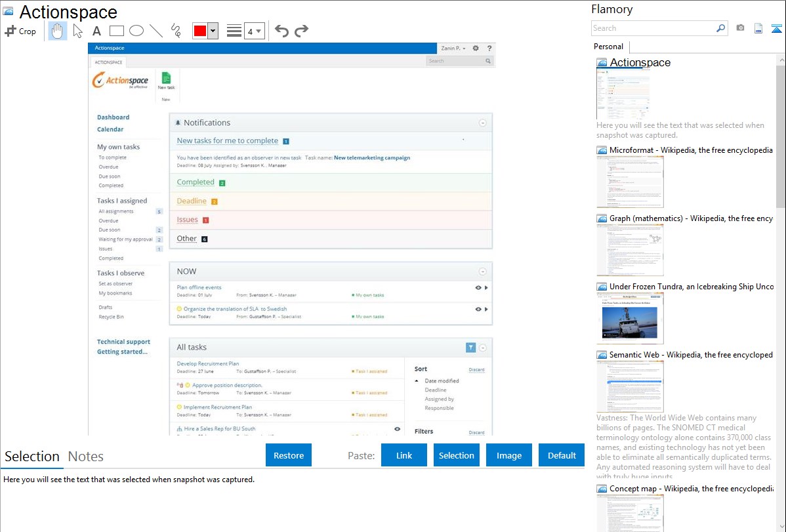Click play arrow for Plan offline events
The image size is (786, 532).
click(x=486, y=288)
